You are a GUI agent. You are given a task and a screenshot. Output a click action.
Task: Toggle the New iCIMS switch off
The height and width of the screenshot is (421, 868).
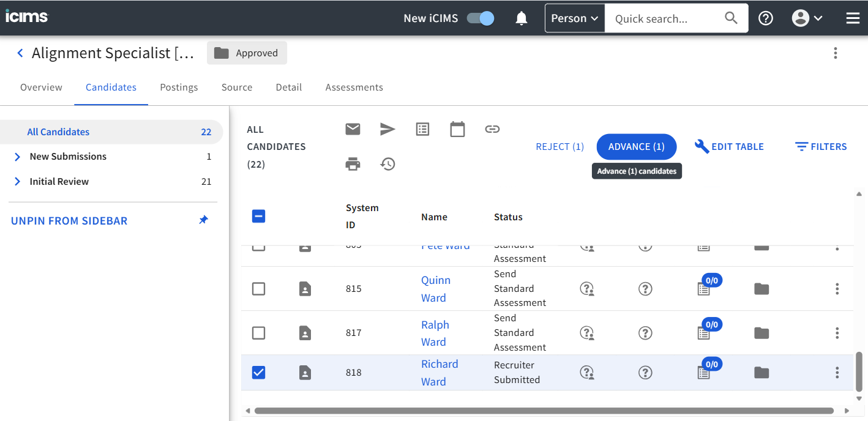click(481, 18)
